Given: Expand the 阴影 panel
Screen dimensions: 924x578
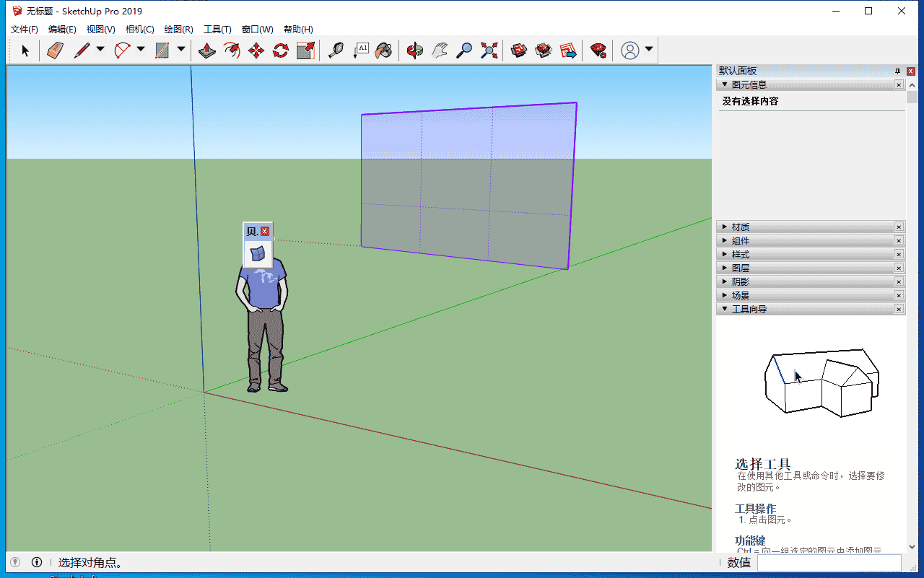Looking at the screenshot, I should 725,281.
